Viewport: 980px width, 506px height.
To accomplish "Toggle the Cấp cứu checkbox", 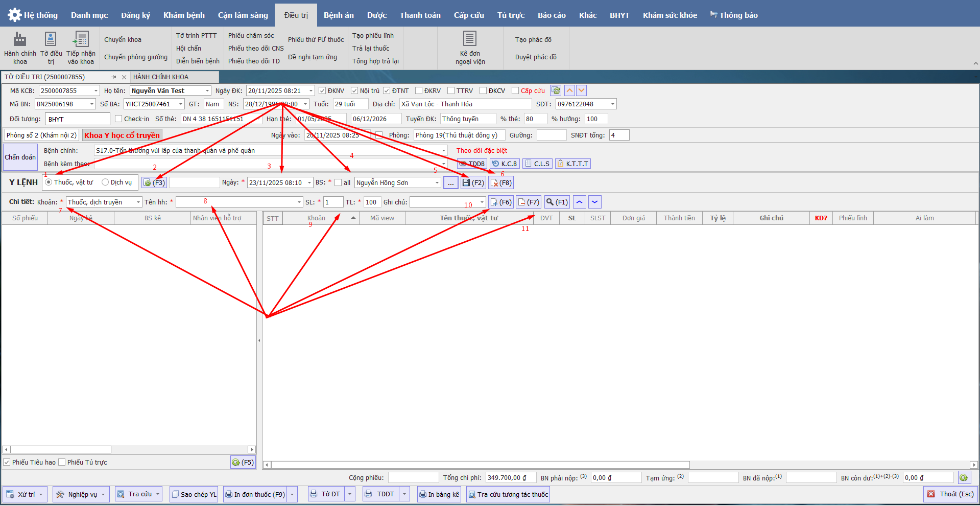I will coord(515,90).
